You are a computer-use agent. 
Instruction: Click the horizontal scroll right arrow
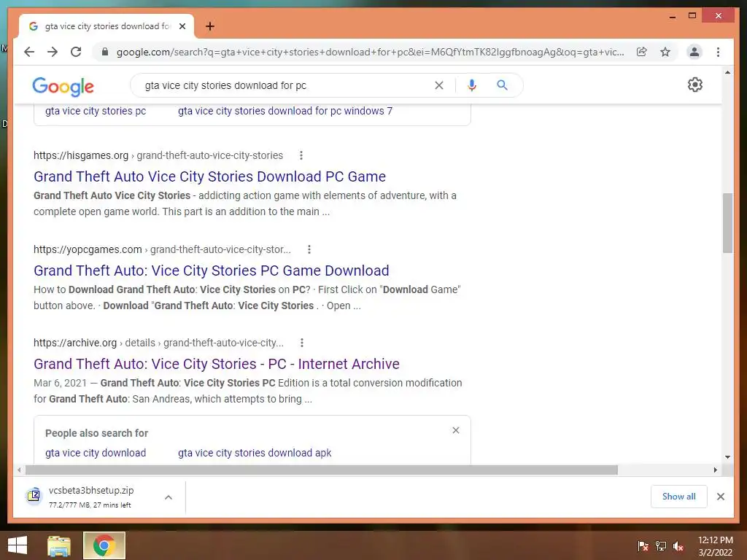[715, 470]
